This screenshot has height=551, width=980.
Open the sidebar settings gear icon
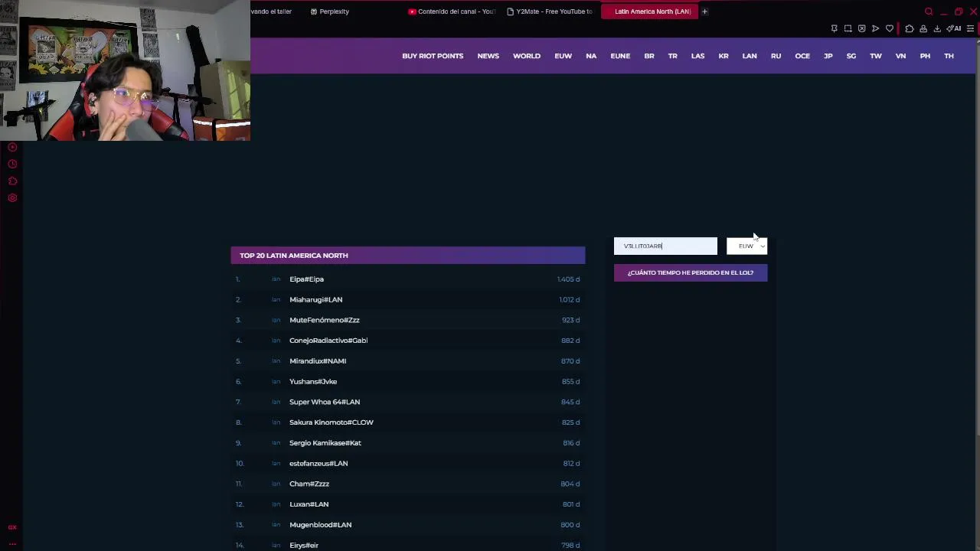tap(12, 197)
